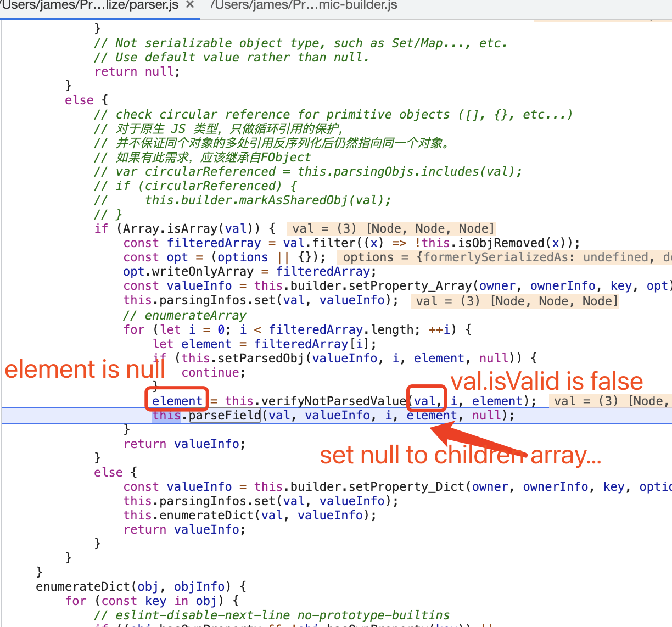Click parseField on the current execution line
This screenshot has height=627, width=672.
tap(225, 416)
